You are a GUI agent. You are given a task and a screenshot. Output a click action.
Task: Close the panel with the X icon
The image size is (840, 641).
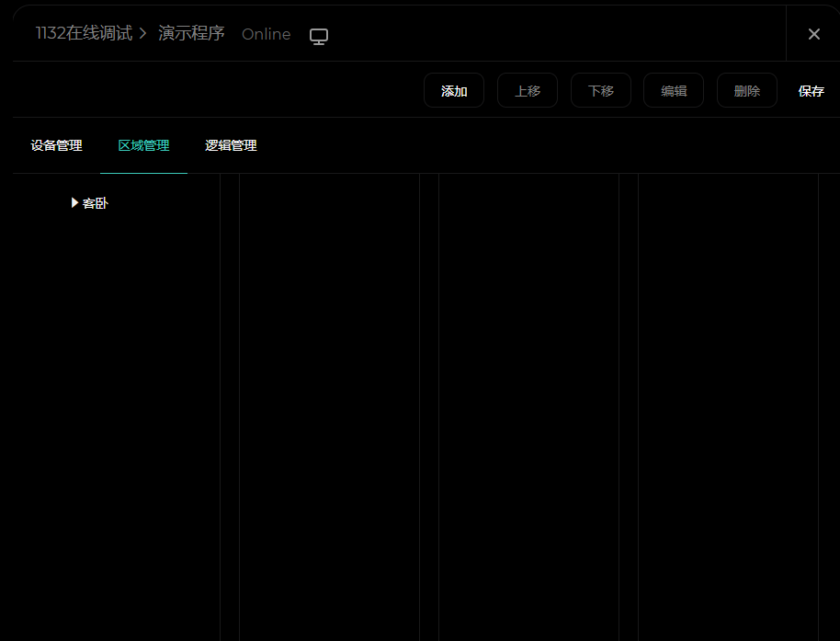pos(813,34)
